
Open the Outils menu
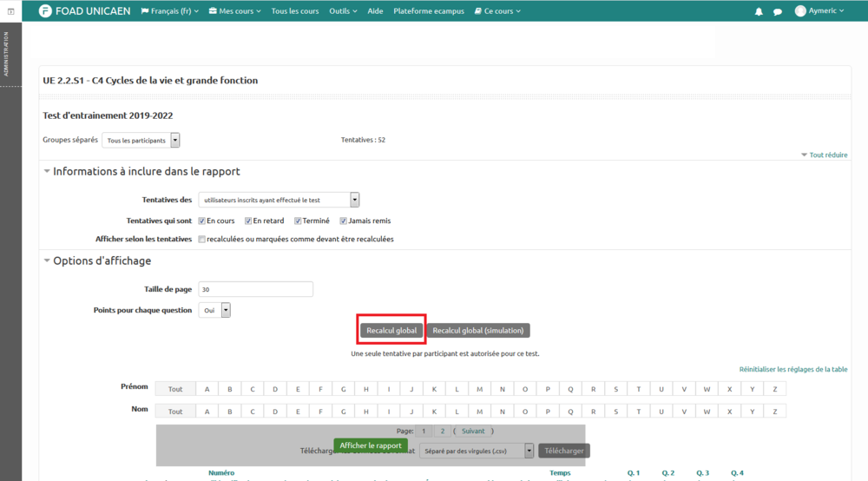(343, 11)
